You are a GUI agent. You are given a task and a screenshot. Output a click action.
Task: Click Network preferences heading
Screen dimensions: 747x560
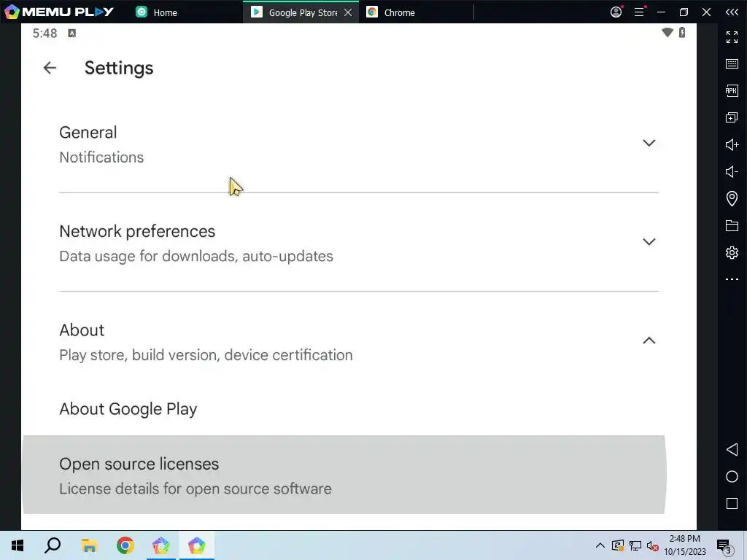137,231
